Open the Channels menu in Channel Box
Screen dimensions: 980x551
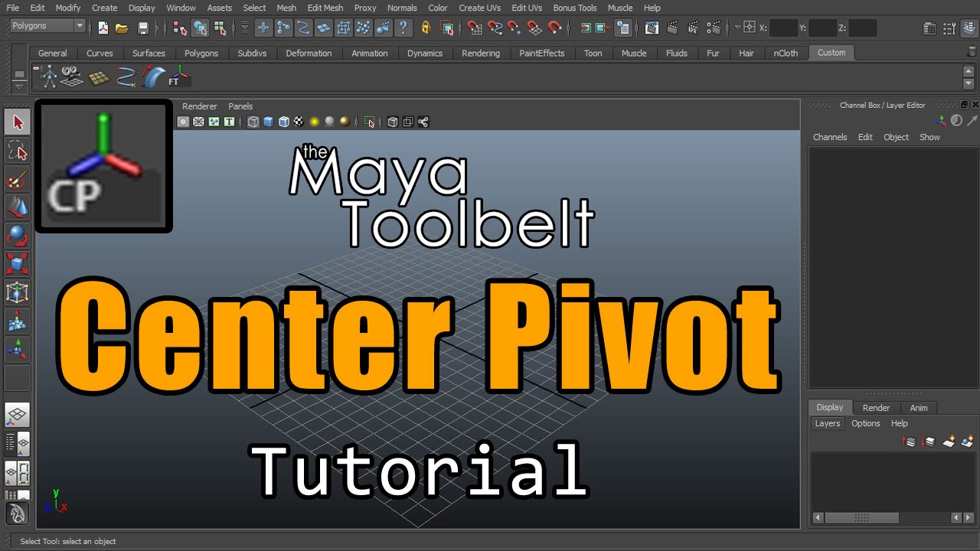coord(830,137)
